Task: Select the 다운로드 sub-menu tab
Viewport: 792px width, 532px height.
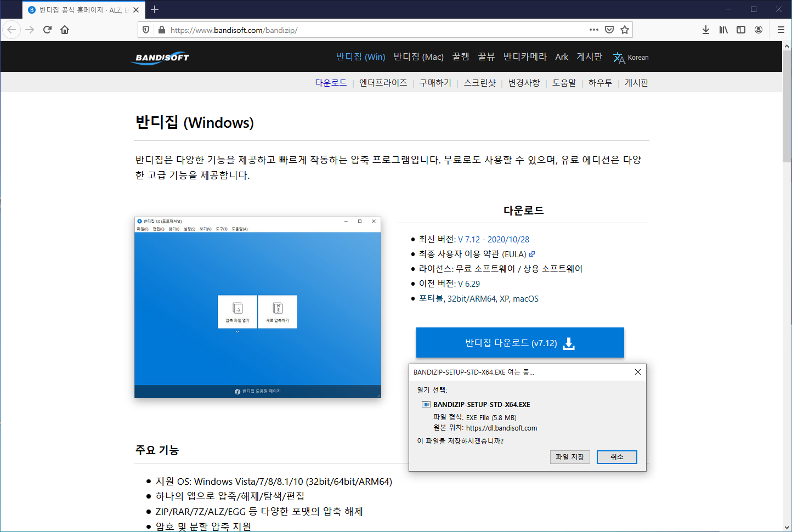Action: click(331, 83)
